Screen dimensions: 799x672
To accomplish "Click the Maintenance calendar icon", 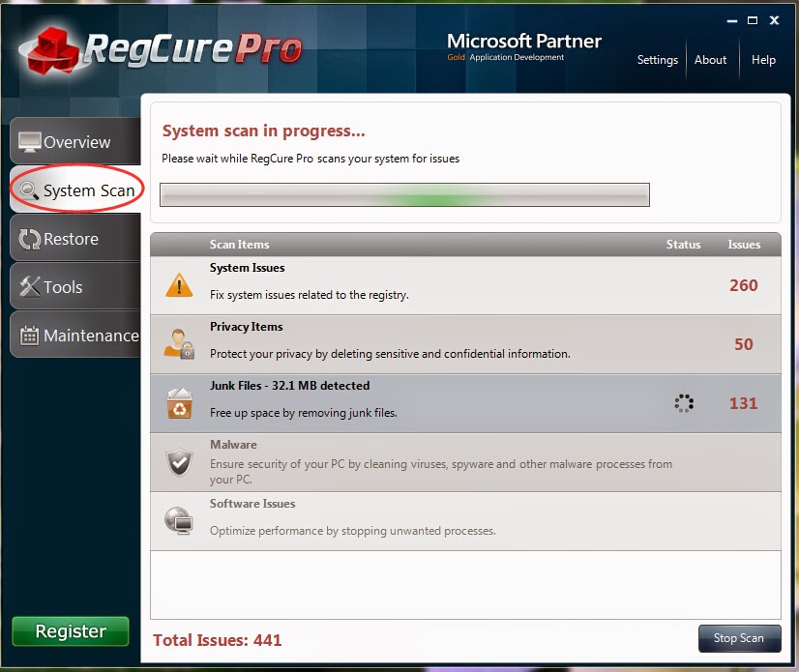I will pyautogui.click(x=29, y=336).
